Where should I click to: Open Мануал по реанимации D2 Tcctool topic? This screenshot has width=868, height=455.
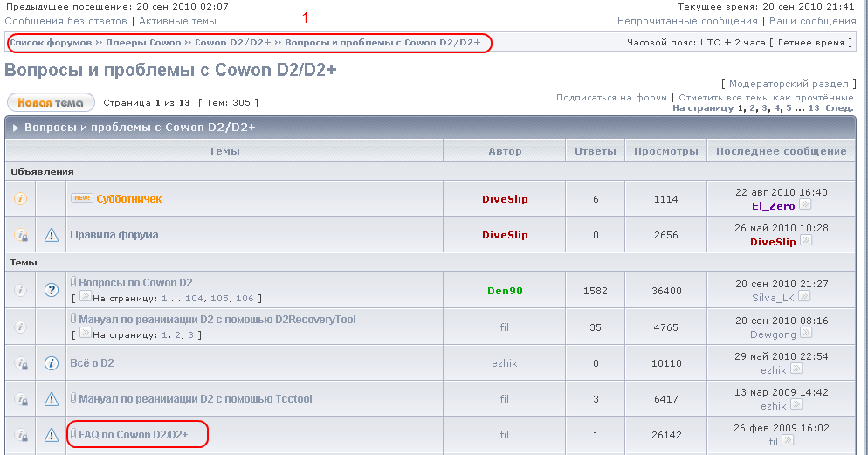pyautogui.click(x=196, y=399)
